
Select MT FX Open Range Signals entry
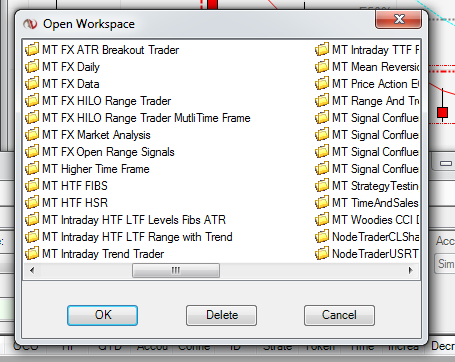(108, 152)
